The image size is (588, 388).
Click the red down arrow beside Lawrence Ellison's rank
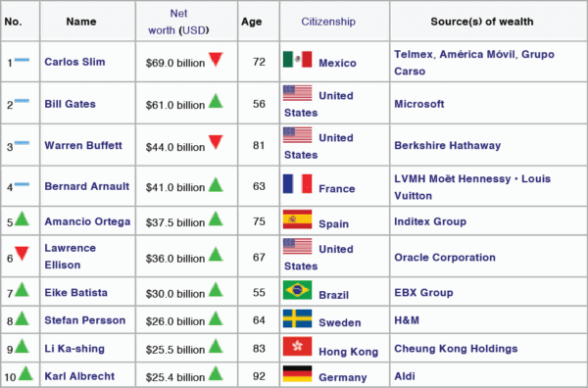(23, 254)
